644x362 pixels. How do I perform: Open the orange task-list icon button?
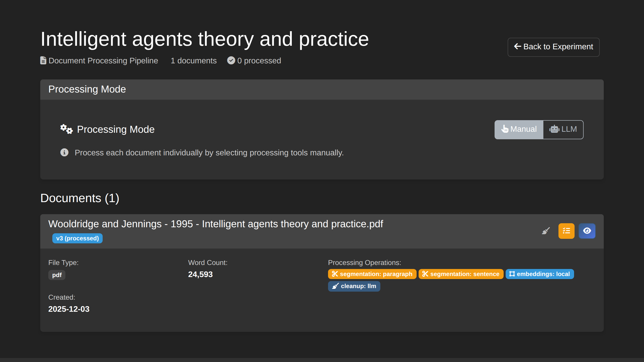pos(566,231)
